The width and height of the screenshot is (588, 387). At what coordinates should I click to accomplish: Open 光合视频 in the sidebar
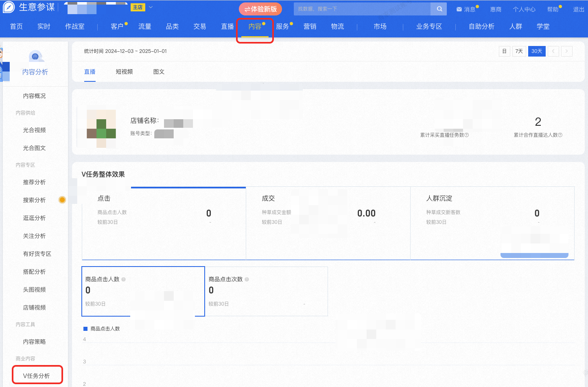35,130
